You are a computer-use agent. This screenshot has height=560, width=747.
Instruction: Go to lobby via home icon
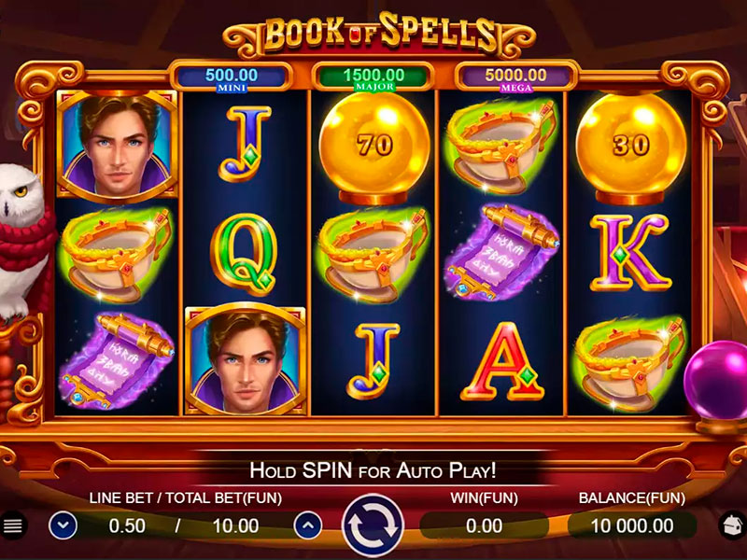(x=734, y=525)
